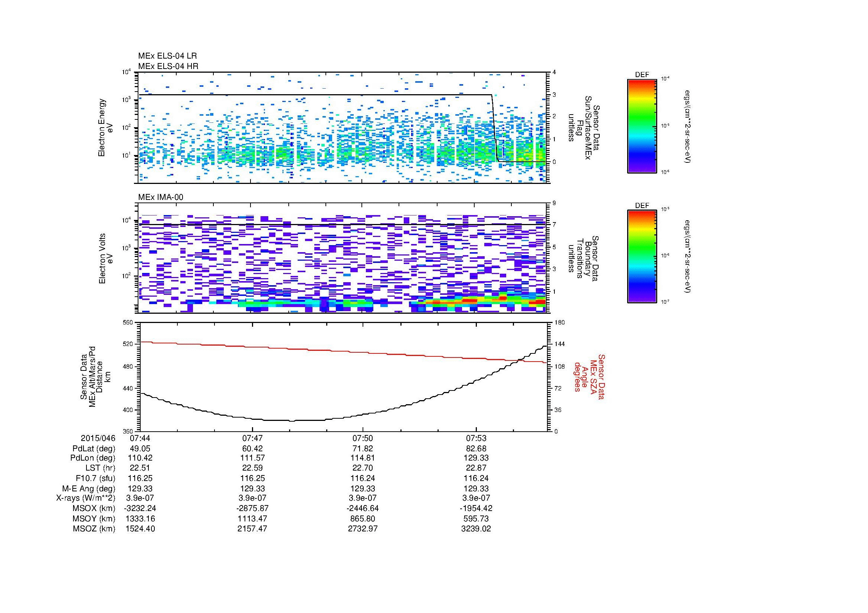868x613 pixels.
Task: Click the 'Sun/Surface/MEx Flag' axis label
Action: [x=584, y=128]
